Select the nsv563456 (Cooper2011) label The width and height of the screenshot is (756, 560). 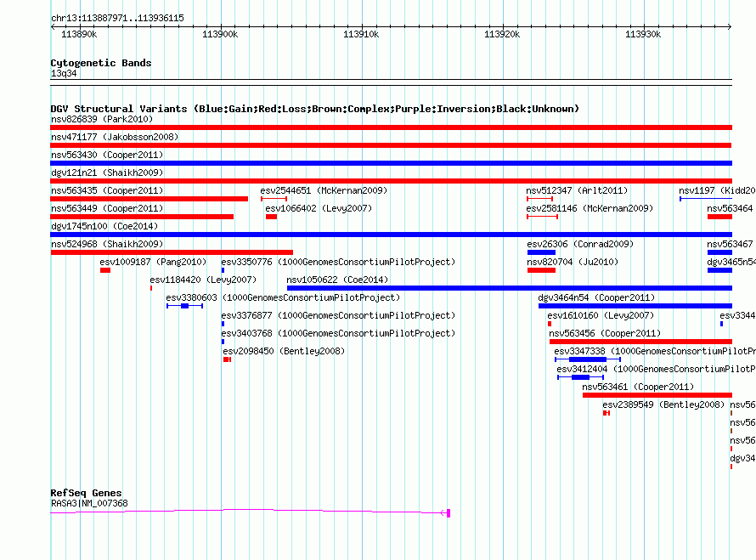click(605, 333)
